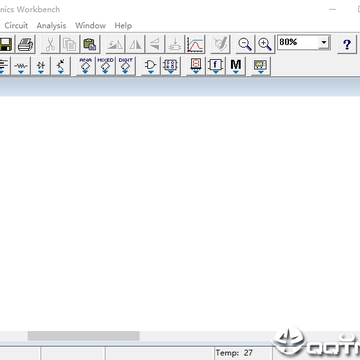Screen dimensions: 360x360
Task: Open the Basic parts bin (resistor icon)
Action: (x=21, y=66)
